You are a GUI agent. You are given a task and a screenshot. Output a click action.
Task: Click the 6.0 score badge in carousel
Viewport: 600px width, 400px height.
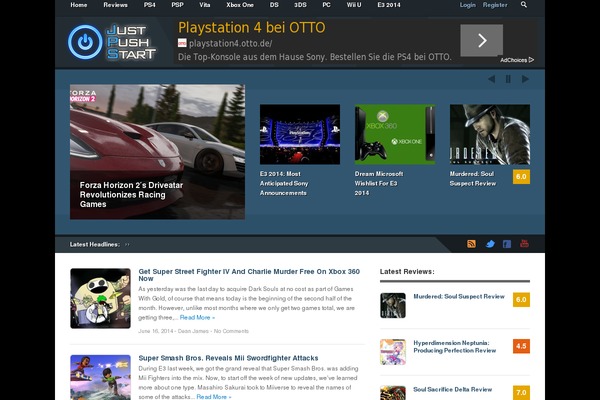[x=521, y=177]
